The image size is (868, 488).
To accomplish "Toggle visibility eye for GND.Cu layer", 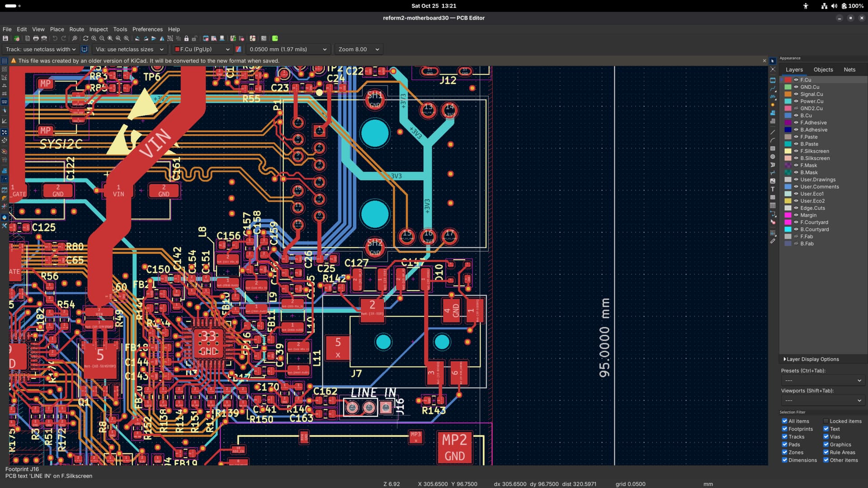I will [x=796, y=87].
